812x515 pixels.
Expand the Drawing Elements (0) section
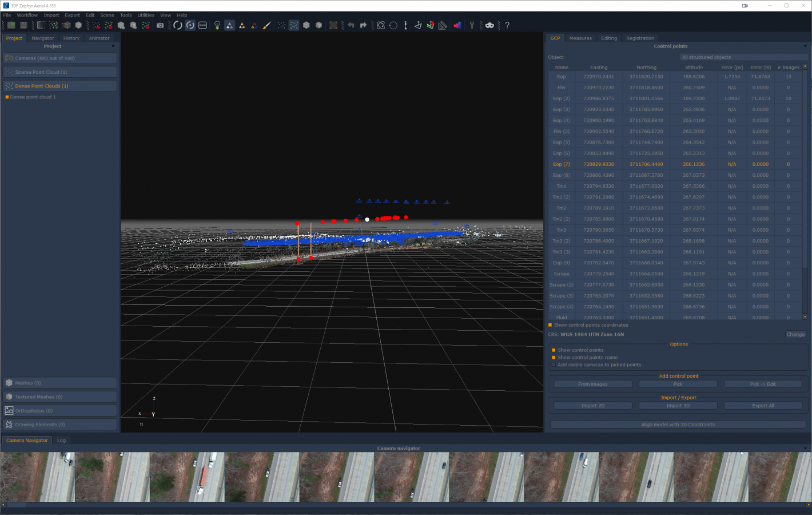coord(60,425)
